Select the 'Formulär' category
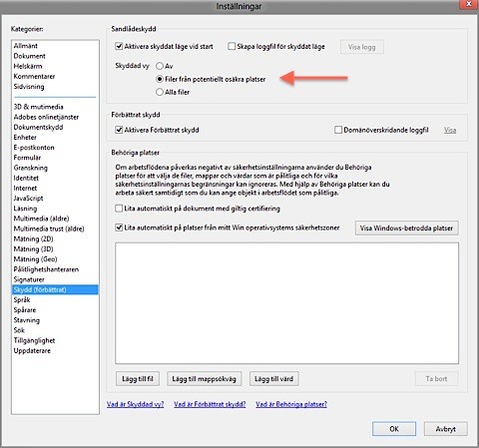479x448 pixels. coord(55,158)
